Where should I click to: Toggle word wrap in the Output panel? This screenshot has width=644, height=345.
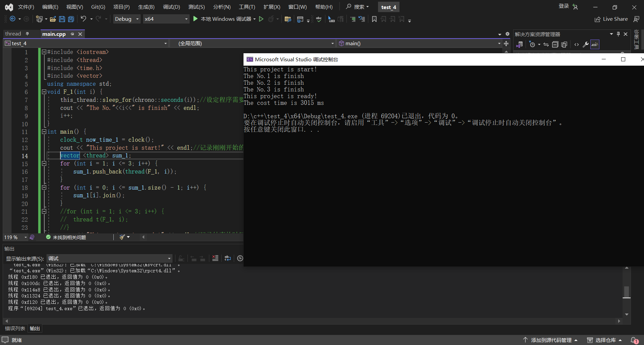tap(228, 258)
